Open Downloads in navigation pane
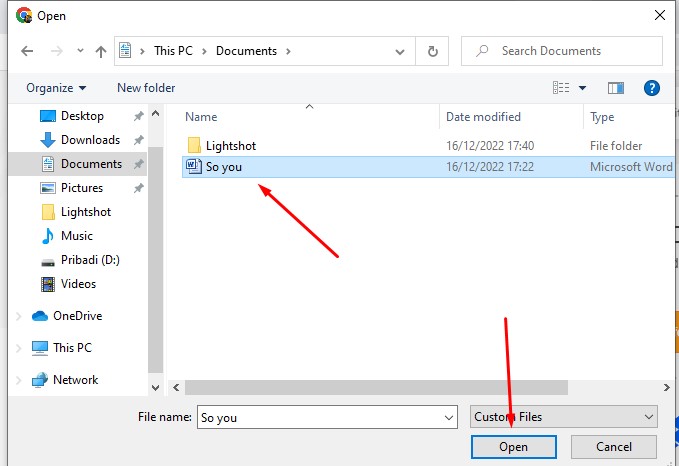 tap(90, 140)
